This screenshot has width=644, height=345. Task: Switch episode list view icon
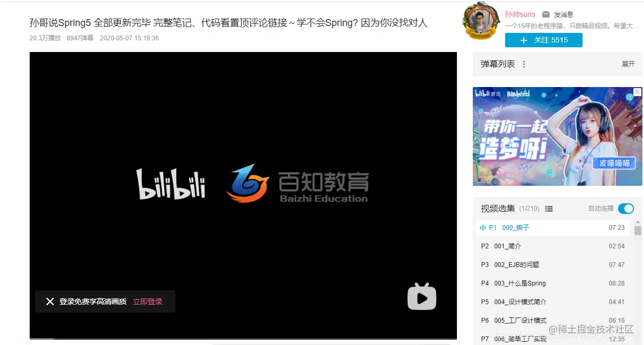(x=549, y=209)
